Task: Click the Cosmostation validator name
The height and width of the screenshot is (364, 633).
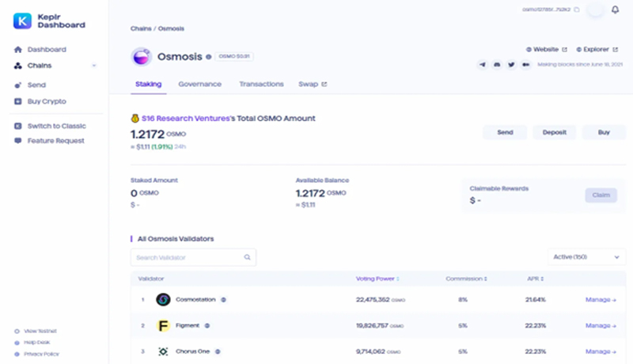Action: click(x=195, y=300)
